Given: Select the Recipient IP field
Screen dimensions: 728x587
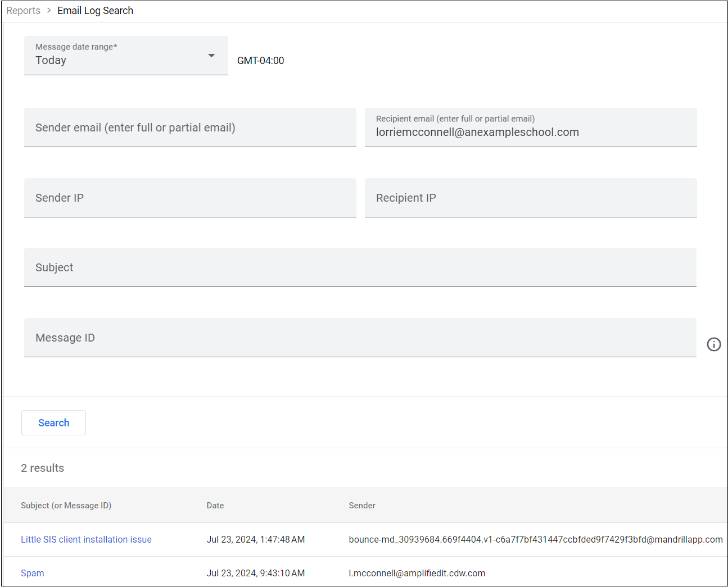Looking at the screenshot, I should [531, 198].
